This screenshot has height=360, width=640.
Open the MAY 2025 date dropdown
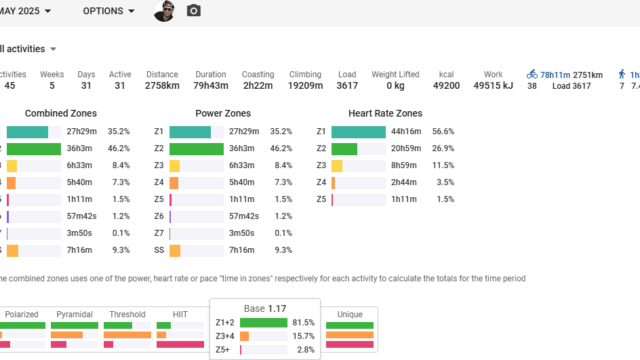pos(25,11)
